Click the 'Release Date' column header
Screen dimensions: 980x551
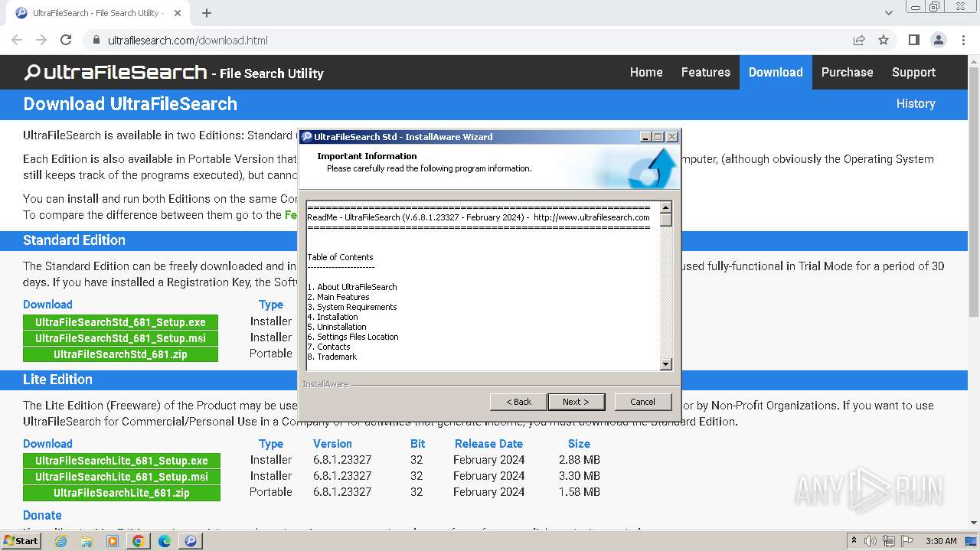tap(488, 444)
